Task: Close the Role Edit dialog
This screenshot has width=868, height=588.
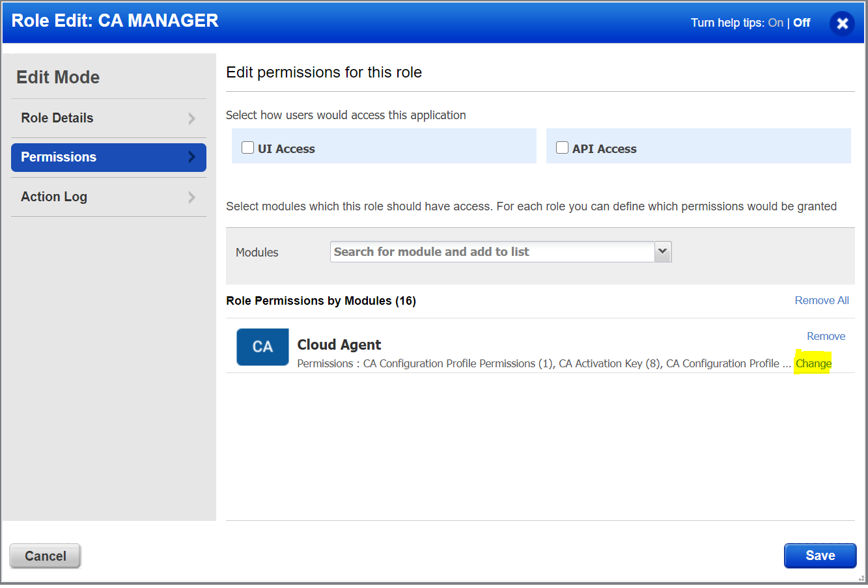Action: (x=842, y=23)
